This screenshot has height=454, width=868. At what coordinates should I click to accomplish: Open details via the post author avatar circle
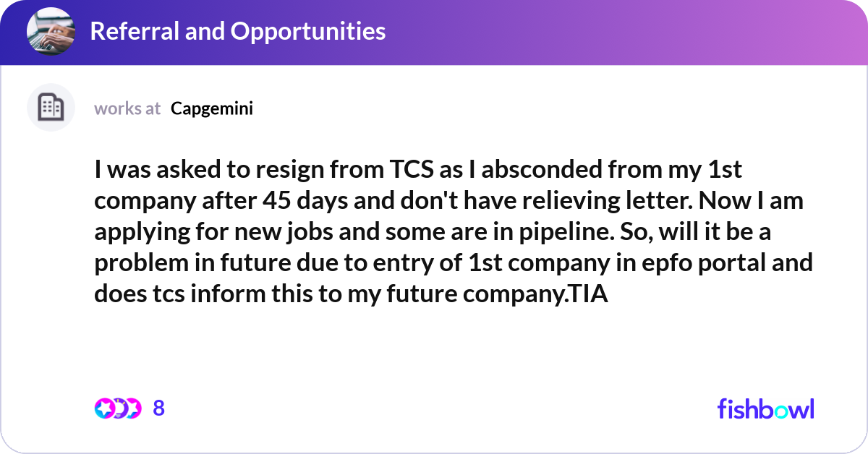coord(51,107)
